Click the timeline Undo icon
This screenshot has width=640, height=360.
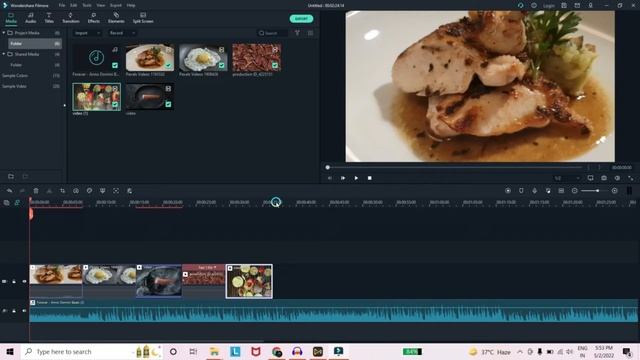pos(9,191)
